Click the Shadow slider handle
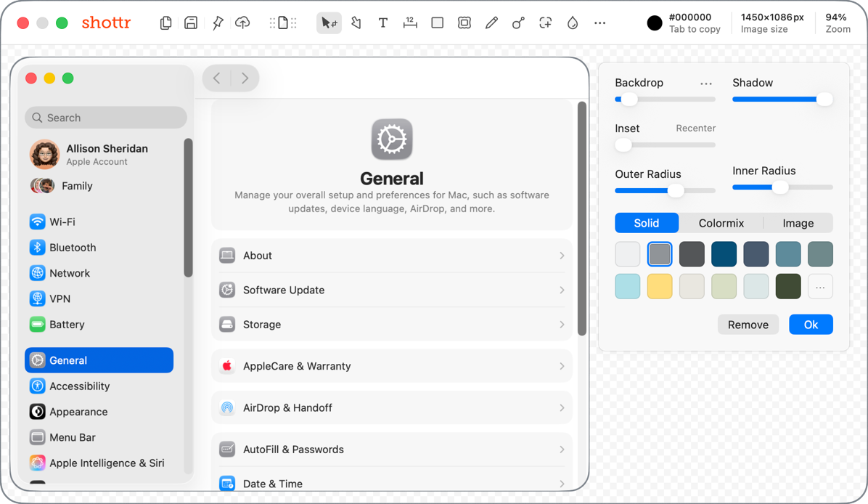The width and height of the screenshot is (868, 504). pyautogui.click(x=824, y=99)
